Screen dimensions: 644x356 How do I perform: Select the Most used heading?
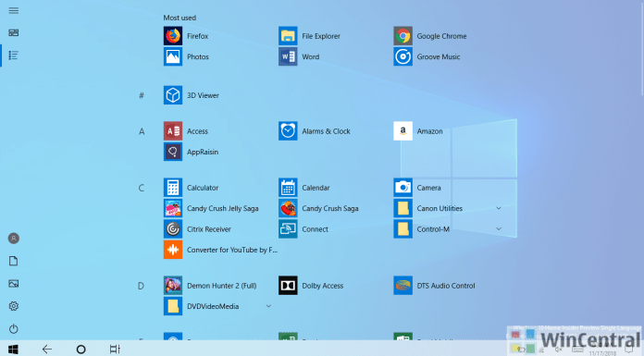[180, 18]
